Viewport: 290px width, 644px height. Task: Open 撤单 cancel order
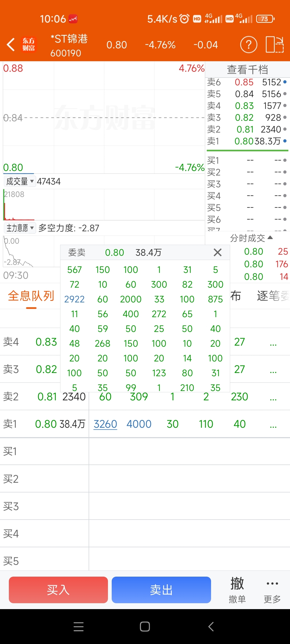click(237, 590)
